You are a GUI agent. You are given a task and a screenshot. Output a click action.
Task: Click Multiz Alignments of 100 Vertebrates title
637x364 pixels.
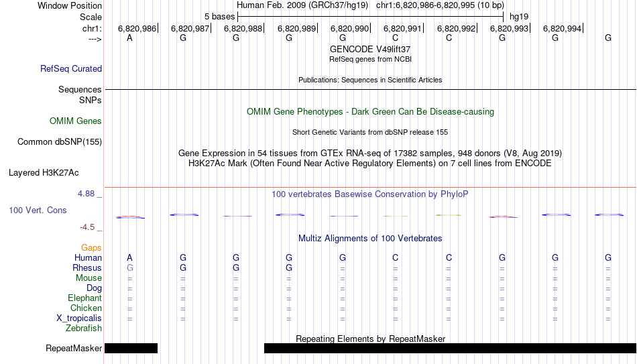pyautogui.click(x=370, y=239)
